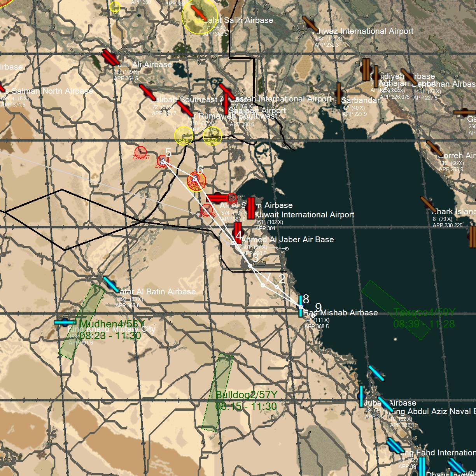
Task: Select the King Abdul Aziz Naval Base icon
Action: 385,404
